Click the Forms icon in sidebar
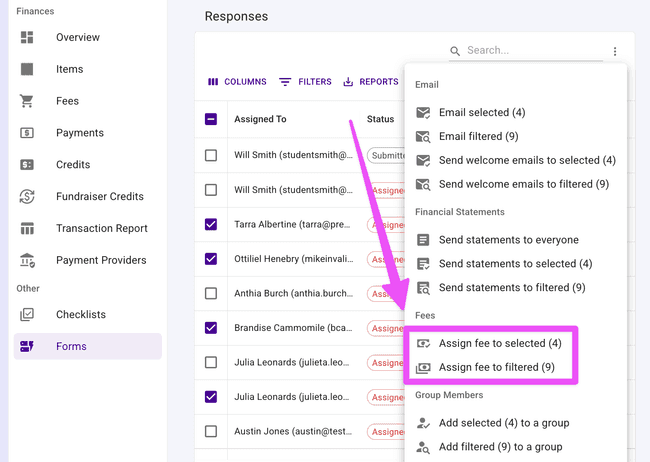The image size is (650, 462). click(x=27, y=346)
